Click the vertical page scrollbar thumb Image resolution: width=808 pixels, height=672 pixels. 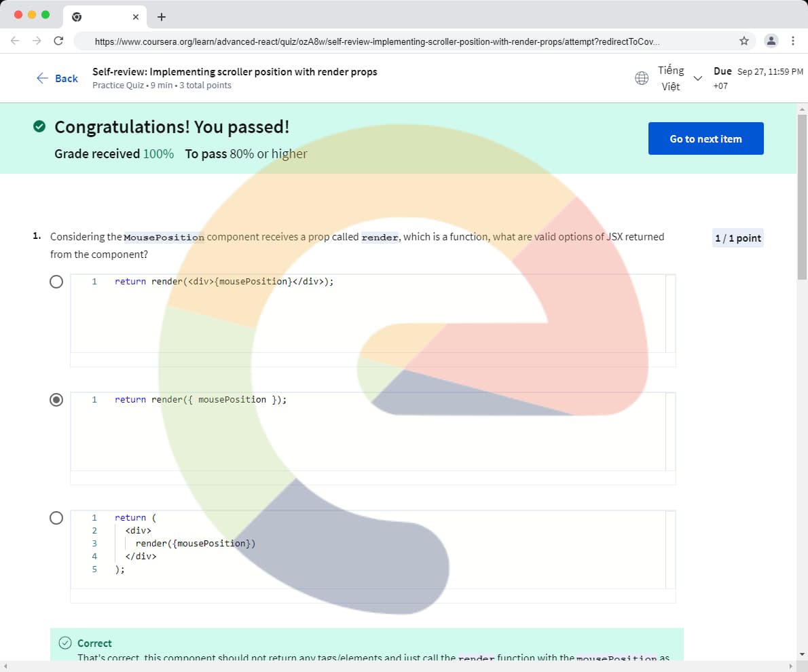802,197
